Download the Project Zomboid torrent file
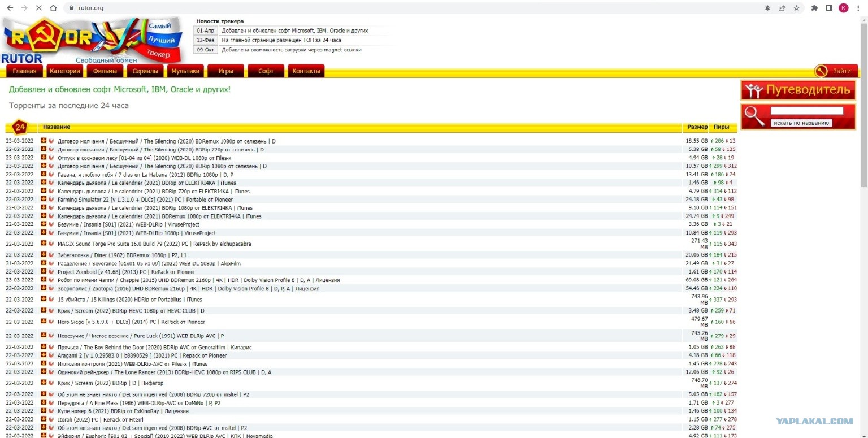The image size is (868, 438). pyautogui.click(x=44, y=271)
